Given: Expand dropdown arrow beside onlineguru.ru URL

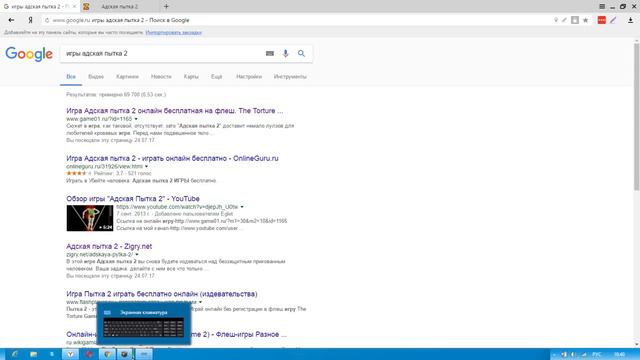Looking at the screenshot, I should pyautogui.click(x=146, y=167).
